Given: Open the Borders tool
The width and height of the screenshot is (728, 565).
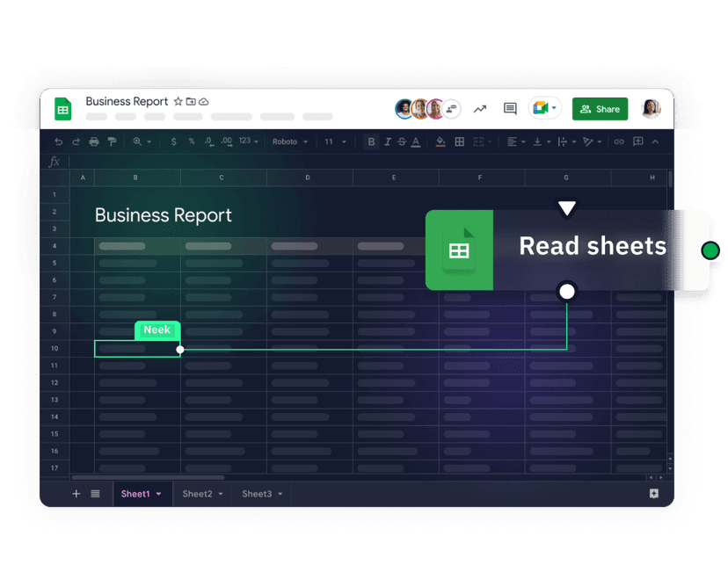Looking at the screenshot, I should point(459,141).
